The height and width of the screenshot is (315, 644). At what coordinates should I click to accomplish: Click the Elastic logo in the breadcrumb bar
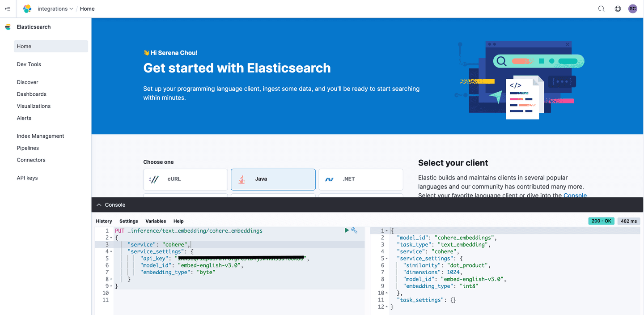[x=27, y=9]
